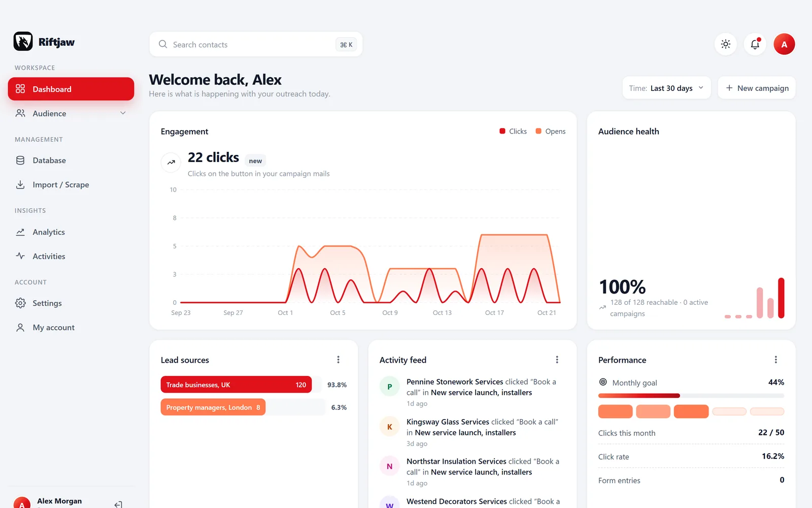Click the Database cylinder icon
Image resolution: width=812 pixels, height=508 pixels.
[20, 161]
